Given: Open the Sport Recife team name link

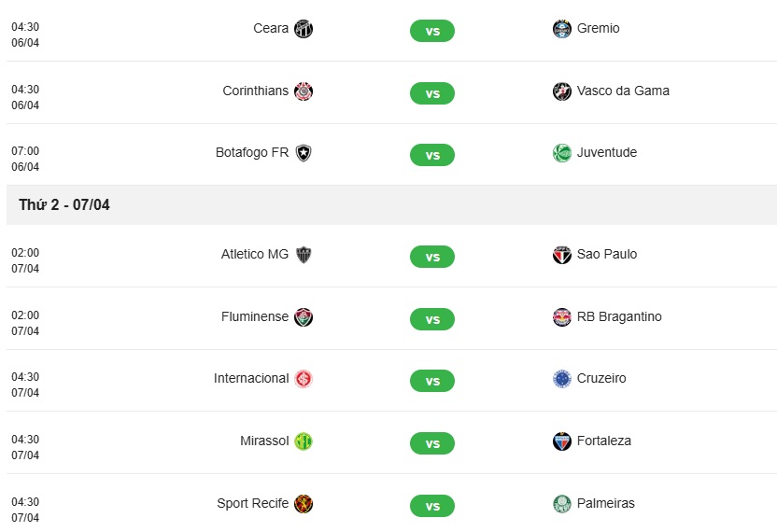Looking at the screenshot, I should pyautogui.click(x=252, y=503).
